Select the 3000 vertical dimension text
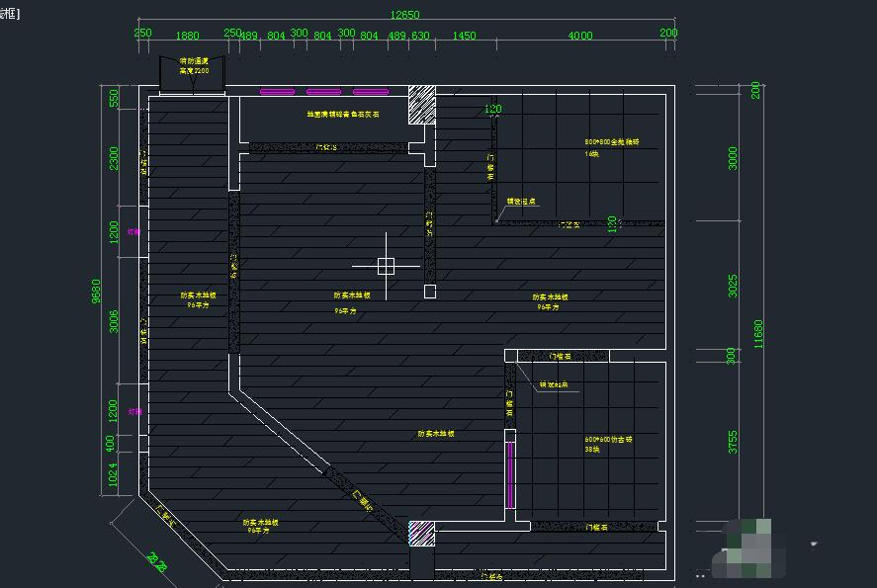 click(x=733, y=158)
